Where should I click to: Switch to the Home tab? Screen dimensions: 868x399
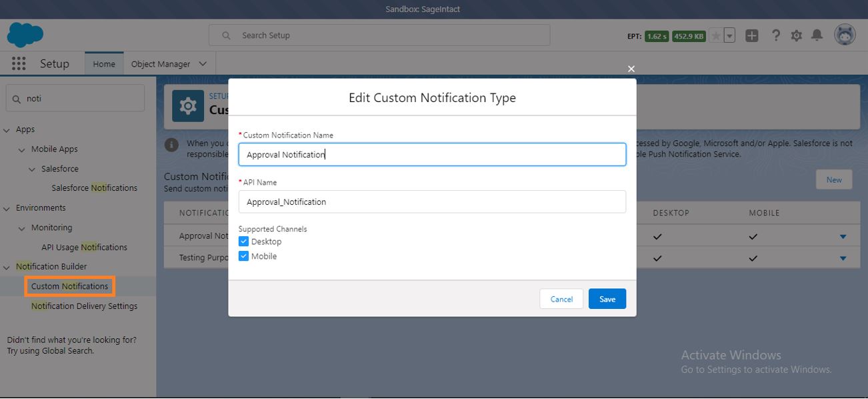click(104, 64)
